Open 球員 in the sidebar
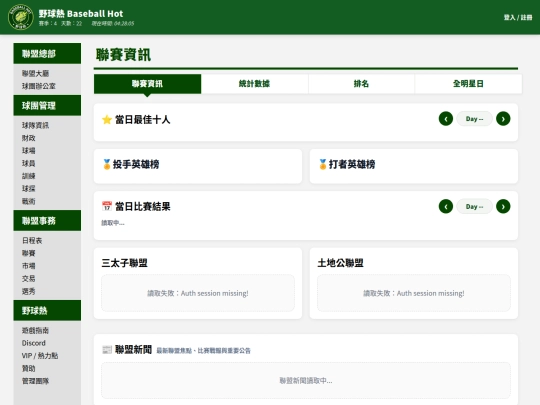The width and height of the screenshot is (540, 405). click(x=29, y=163)
